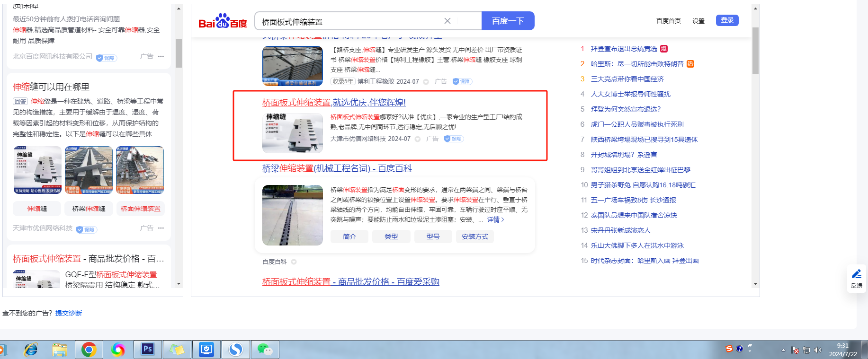
Task: Open hot search 三大亮点带你看中国经济
Action: click(x=627, y=79)
